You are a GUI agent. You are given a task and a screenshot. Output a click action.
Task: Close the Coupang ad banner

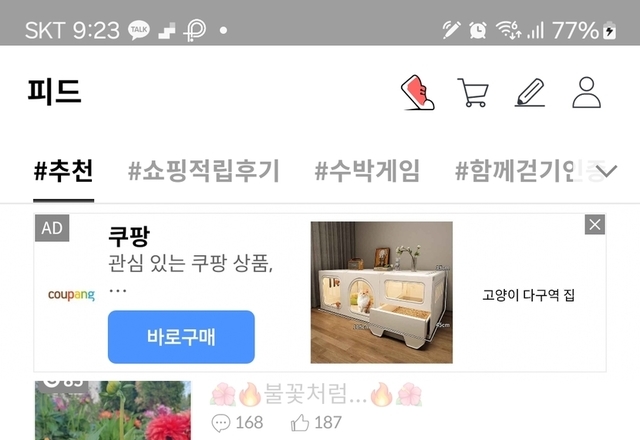pyautogui.click(x=595, y=224)
